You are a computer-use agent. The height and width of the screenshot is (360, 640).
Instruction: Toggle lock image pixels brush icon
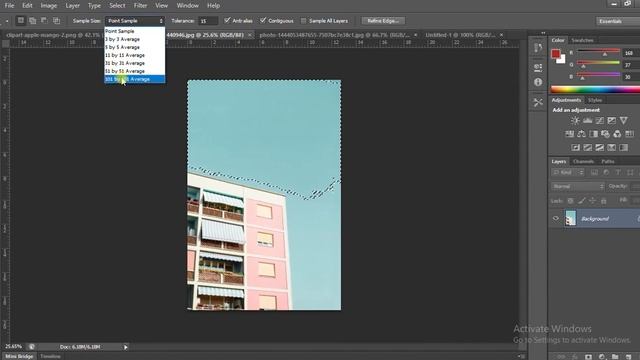coord(582,200)
